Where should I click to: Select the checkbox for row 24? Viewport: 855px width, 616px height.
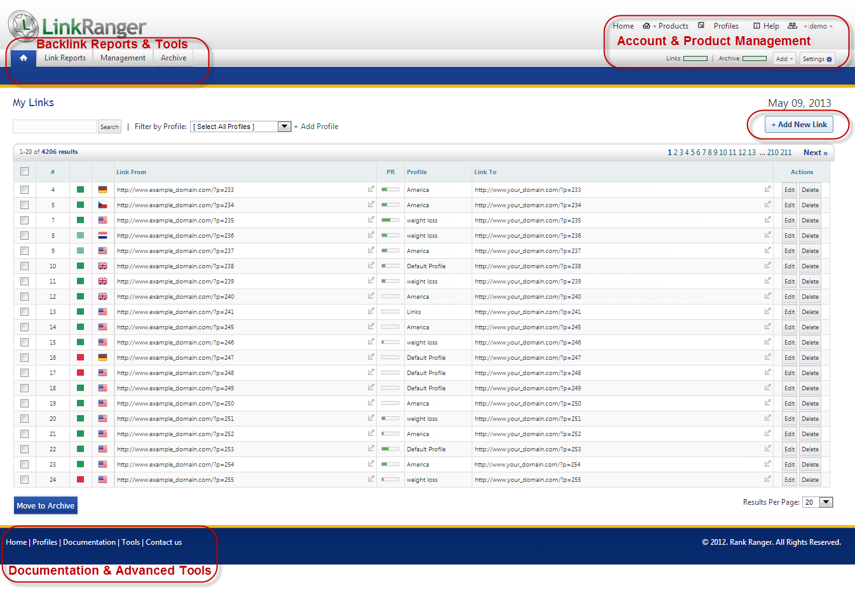24,480
